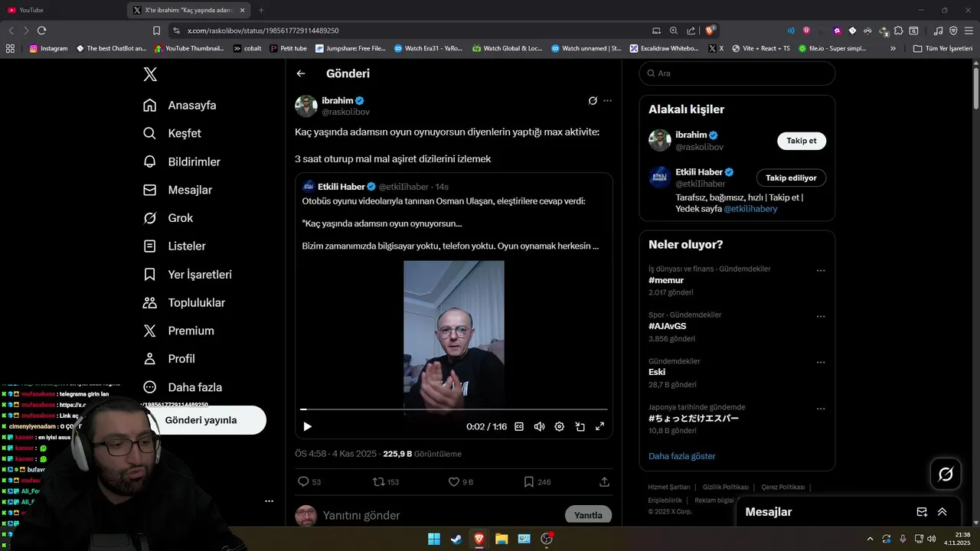Open Gizlilik Politikası link
The image size is (980, 551).
click(725, 487)
